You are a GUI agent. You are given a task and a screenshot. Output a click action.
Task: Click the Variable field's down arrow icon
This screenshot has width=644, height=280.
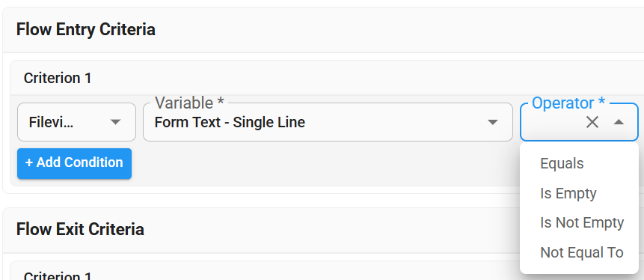click(492, 122)
